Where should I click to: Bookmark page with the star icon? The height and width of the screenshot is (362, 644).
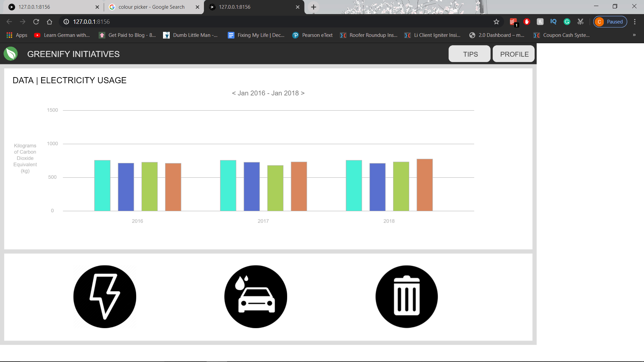(496, 22)
